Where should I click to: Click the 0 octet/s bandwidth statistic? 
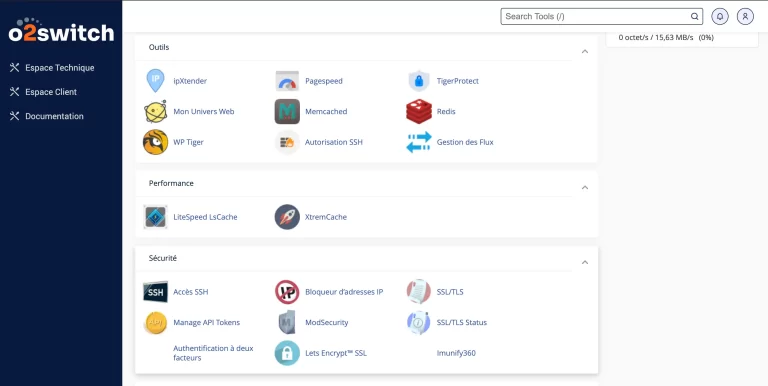[x=666, y=38]
